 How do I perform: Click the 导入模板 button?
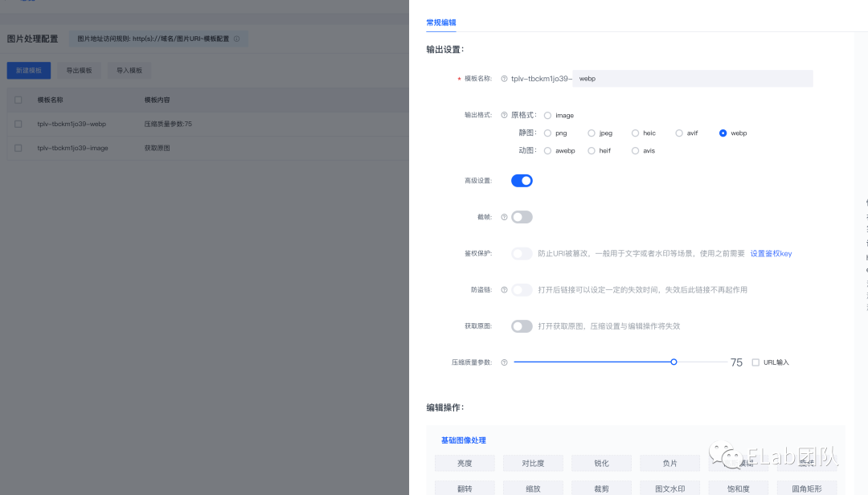[x=129, y=71]
